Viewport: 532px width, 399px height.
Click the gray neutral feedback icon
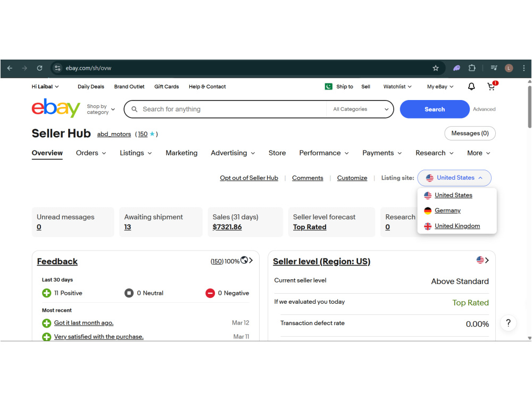coord(129,293)
